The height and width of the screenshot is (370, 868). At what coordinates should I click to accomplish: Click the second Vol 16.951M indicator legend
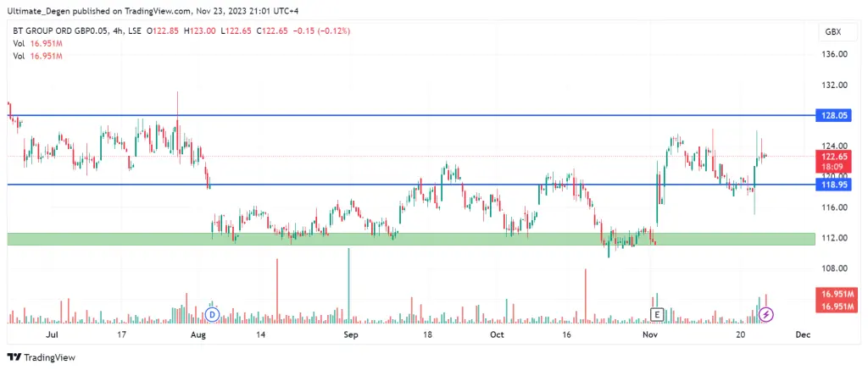pyautogui.click(x=37, y=56)
